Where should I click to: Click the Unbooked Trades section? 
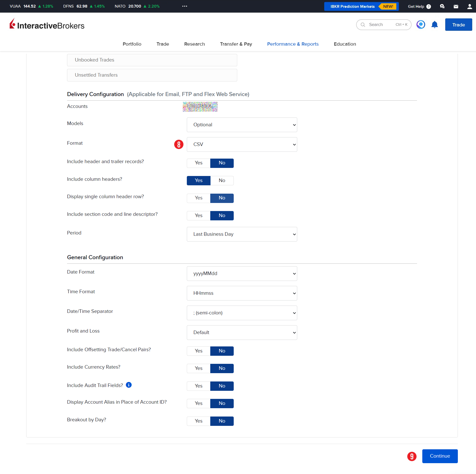[x=152, y=60]
